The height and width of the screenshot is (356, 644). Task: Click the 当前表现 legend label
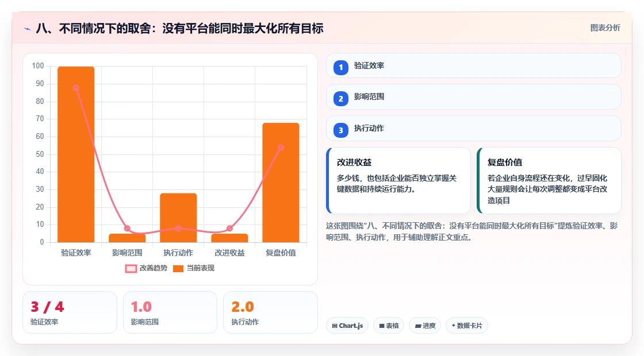(x=201, y=268)
